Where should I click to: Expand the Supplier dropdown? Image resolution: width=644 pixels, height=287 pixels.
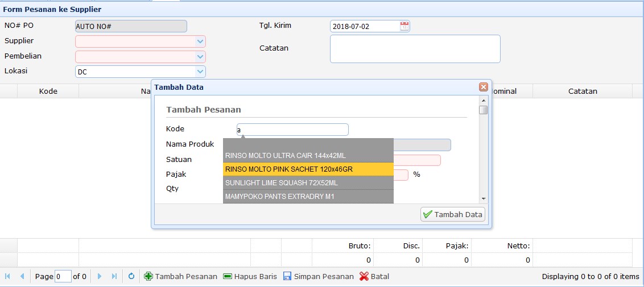pos(200,41)
